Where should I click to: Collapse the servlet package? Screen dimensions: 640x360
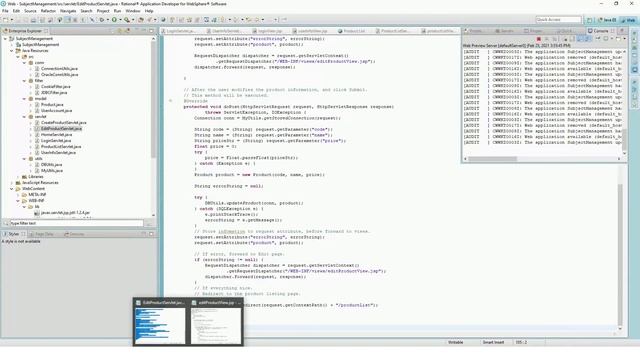click(x=24, y=117)
